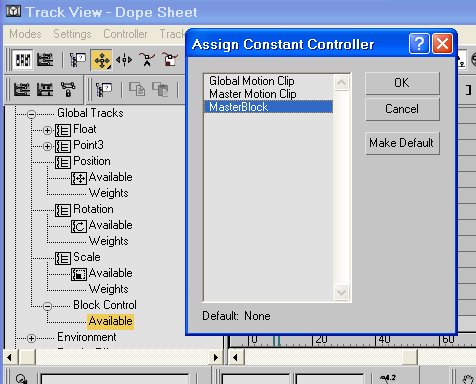Click the Edit Keys mode icon
Screen dimensions: 476x384
coord(23,60)
